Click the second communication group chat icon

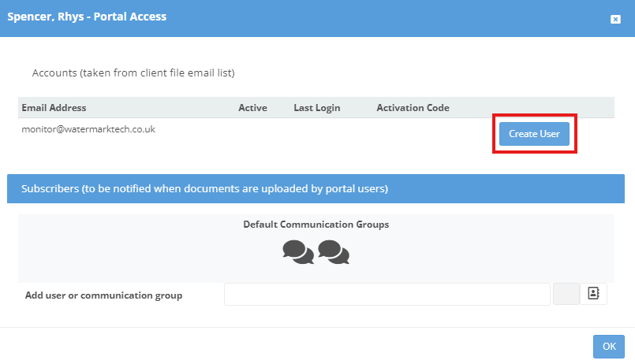pos(334,252)
